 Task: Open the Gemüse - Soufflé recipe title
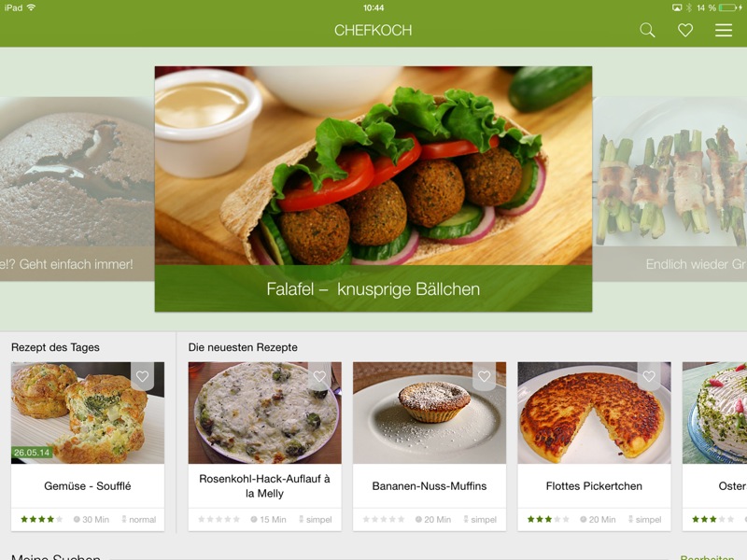[88, 486]
